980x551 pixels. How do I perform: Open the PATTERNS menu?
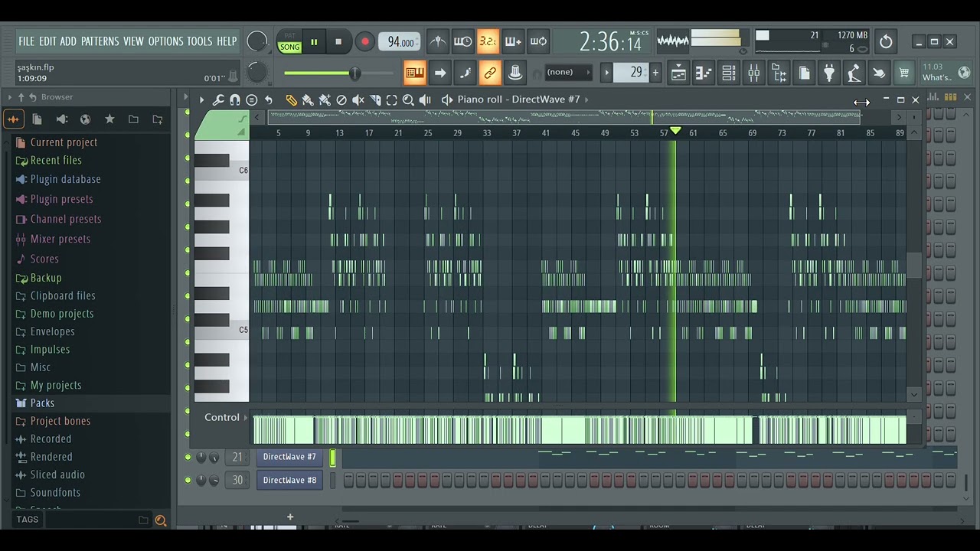[100, 41]
